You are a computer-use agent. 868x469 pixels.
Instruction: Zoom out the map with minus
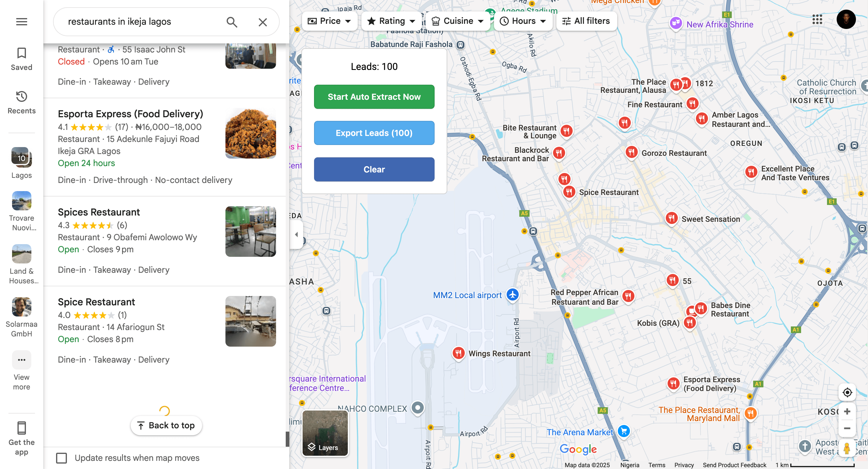[x=847, y=428]
